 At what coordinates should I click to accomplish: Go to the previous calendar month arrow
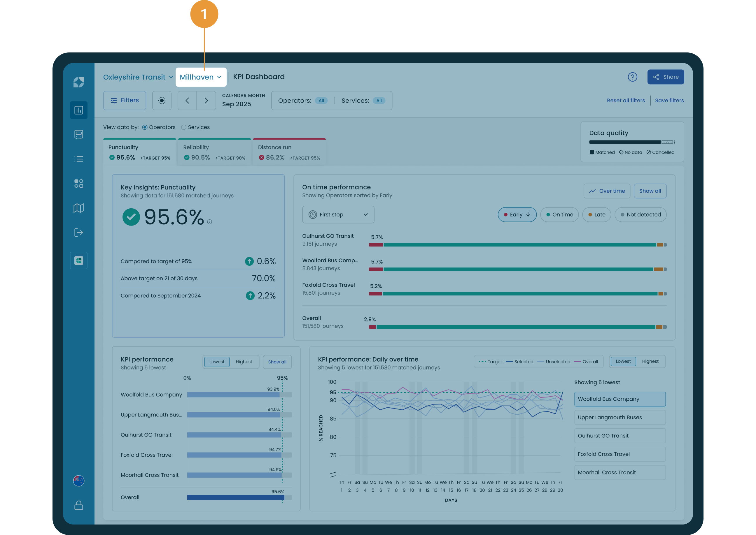187,101
